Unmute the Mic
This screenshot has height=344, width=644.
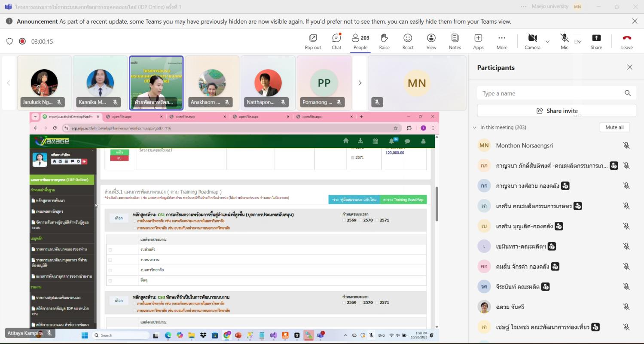pos(565,38)
